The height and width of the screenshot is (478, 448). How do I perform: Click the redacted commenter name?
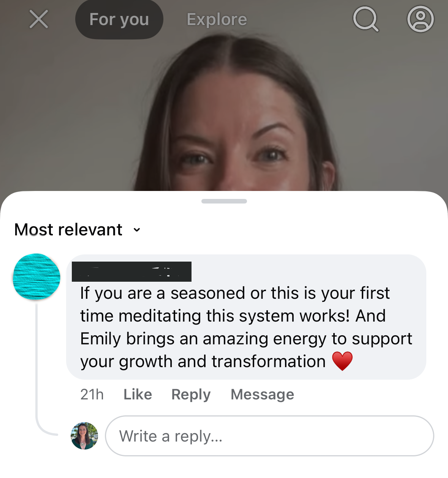click(131, 271)
